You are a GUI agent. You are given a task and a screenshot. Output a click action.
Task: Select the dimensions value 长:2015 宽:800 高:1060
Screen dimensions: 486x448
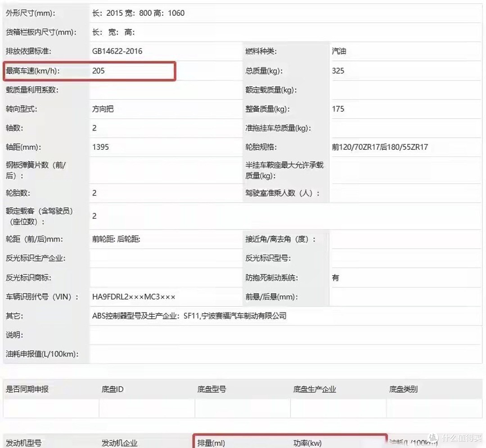tap(138, 13)
